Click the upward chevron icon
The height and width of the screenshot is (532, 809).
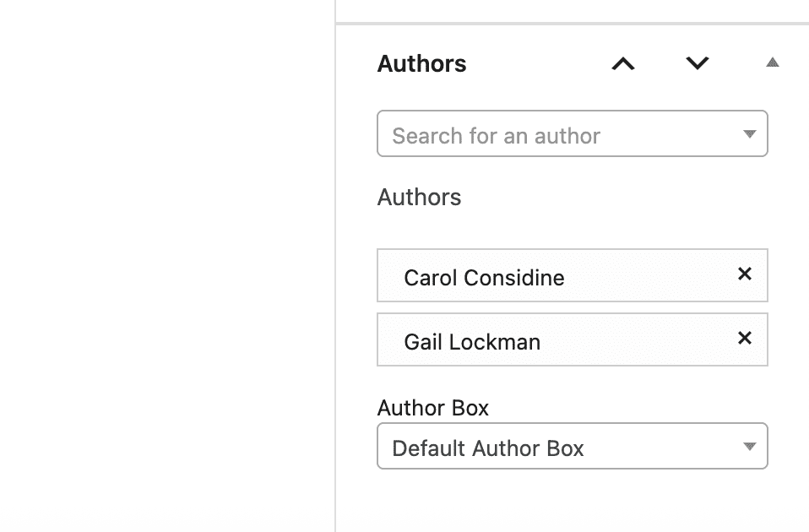click(x=622, y=63)
